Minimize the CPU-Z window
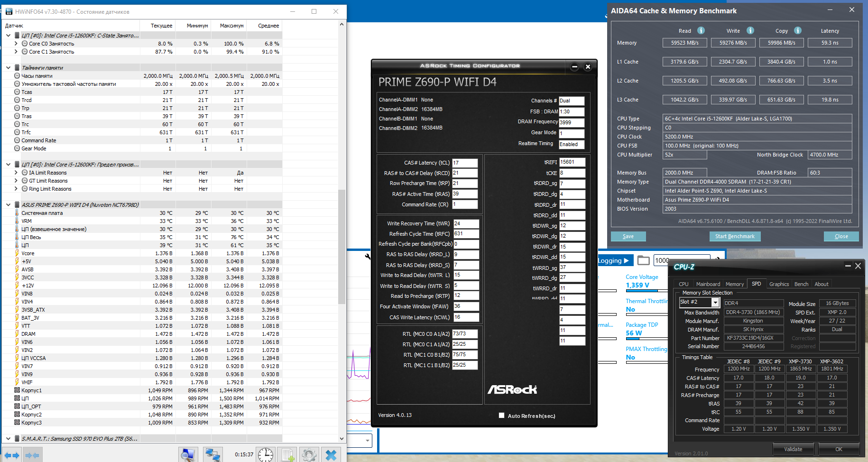The image size is (868, 462). (848, 266)
